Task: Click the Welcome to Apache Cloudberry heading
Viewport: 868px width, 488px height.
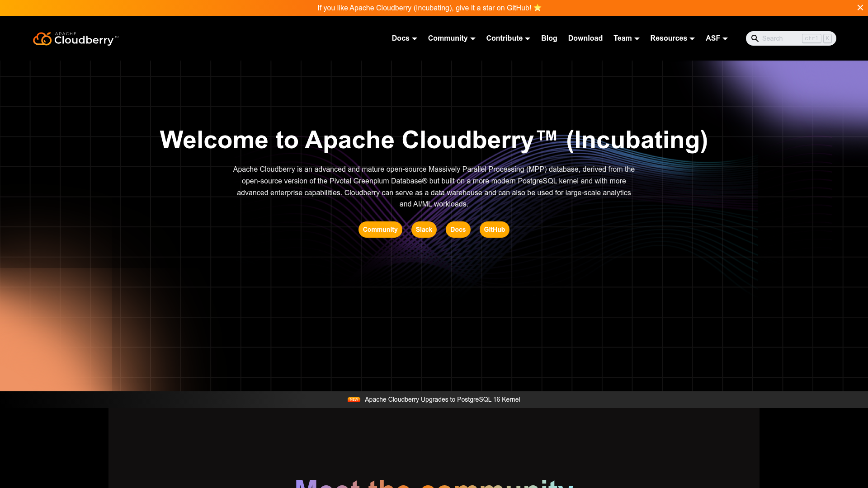Action: point(434,140)
